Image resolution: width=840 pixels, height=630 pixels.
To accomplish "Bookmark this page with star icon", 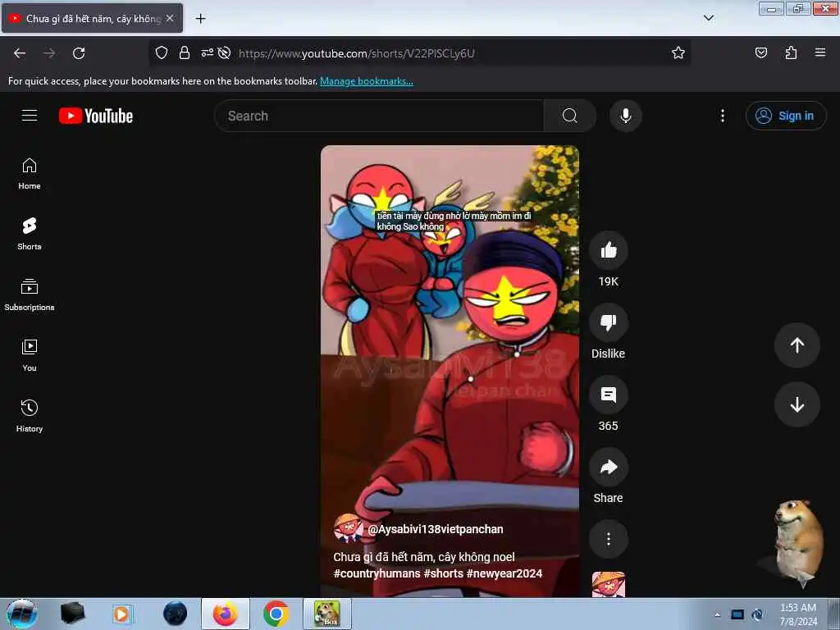I will coord(678,52).
